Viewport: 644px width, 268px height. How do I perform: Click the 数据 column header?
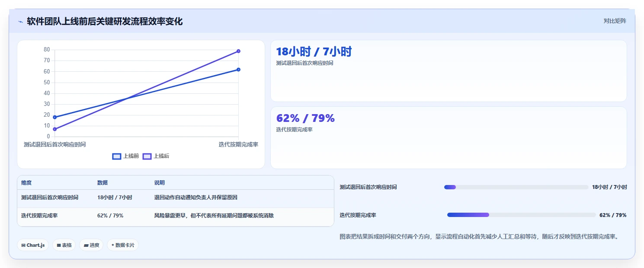pos(103,183)
